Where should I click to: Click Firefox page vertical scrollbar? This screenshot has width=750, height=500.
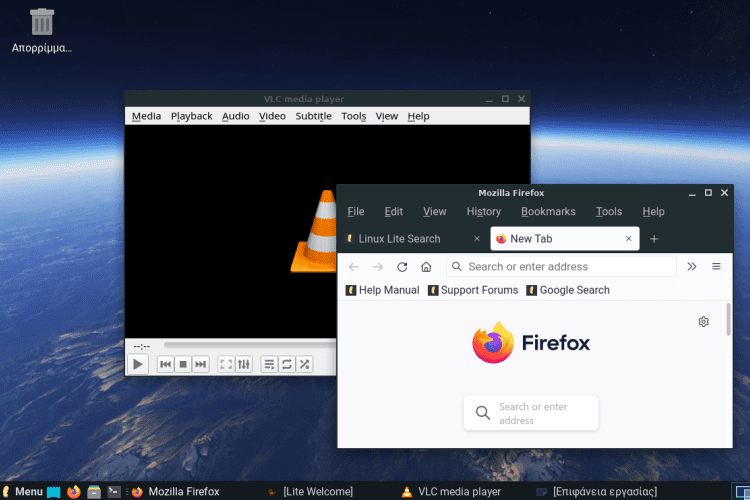click(728, 319)
